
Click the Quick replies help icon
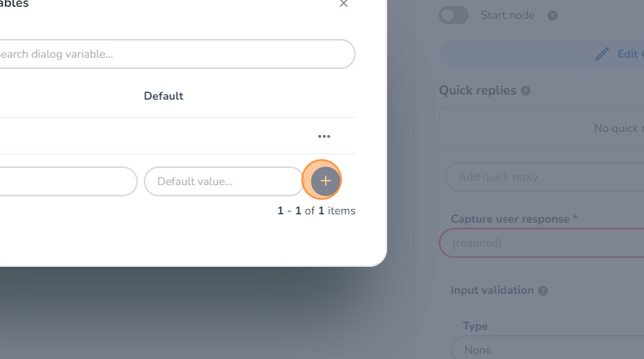click(x=526, y=91)
